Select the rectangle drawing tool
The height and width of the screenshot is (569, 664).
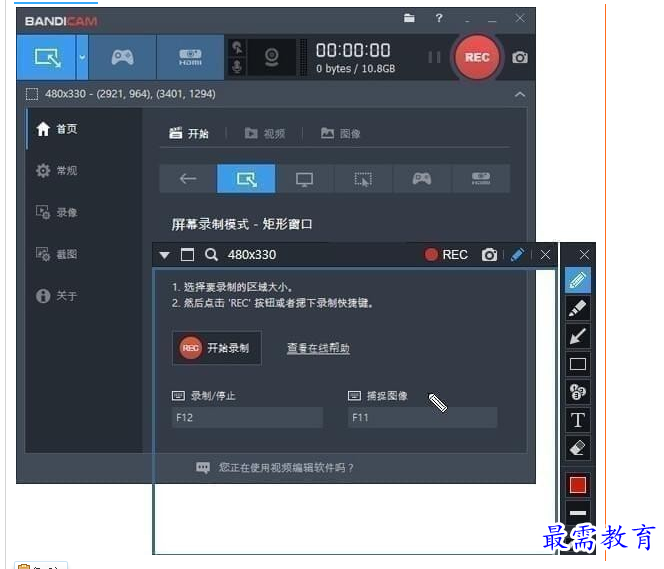tap(578, 364)
